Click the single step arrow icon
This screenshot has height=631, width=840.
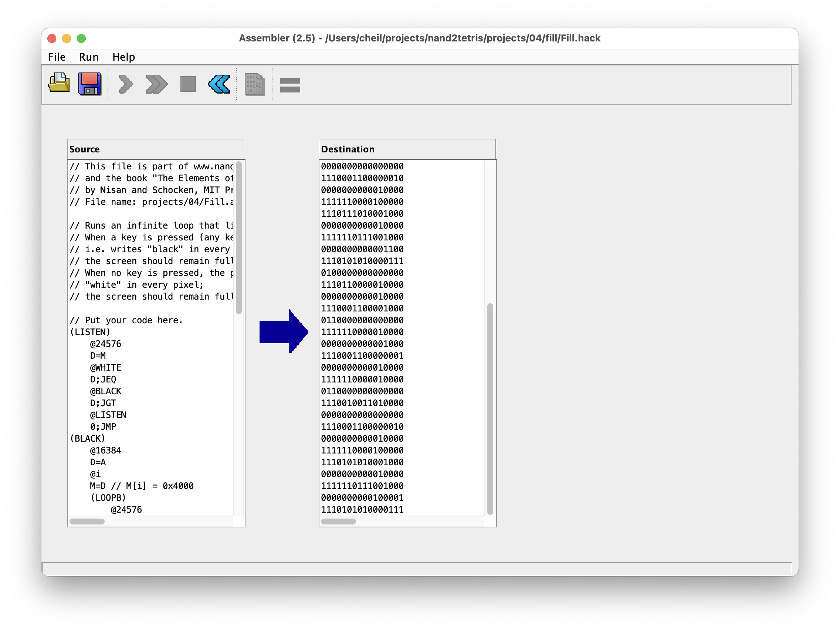(x=126, y=84)
